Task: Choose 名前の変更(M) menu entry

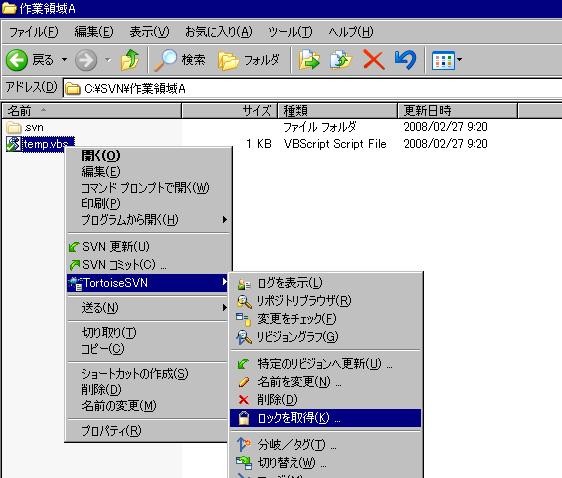Action: pyautogui.click(x=148, y=406)
